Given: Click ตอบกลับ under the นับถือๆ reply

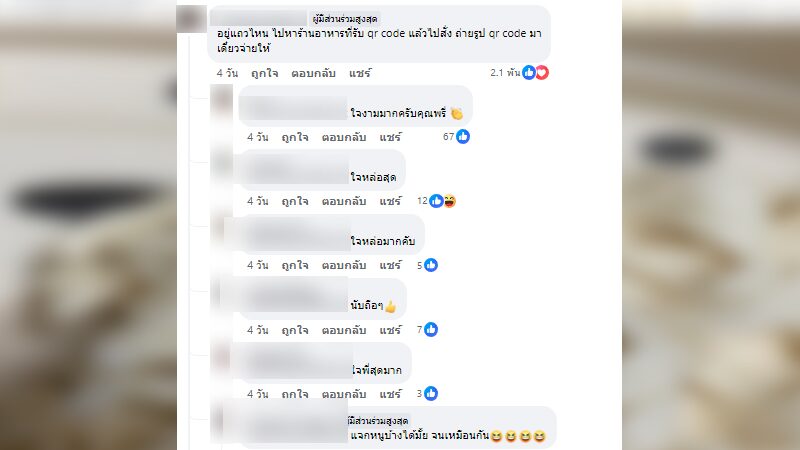Looking at the screenshot, I should (344, 330).
